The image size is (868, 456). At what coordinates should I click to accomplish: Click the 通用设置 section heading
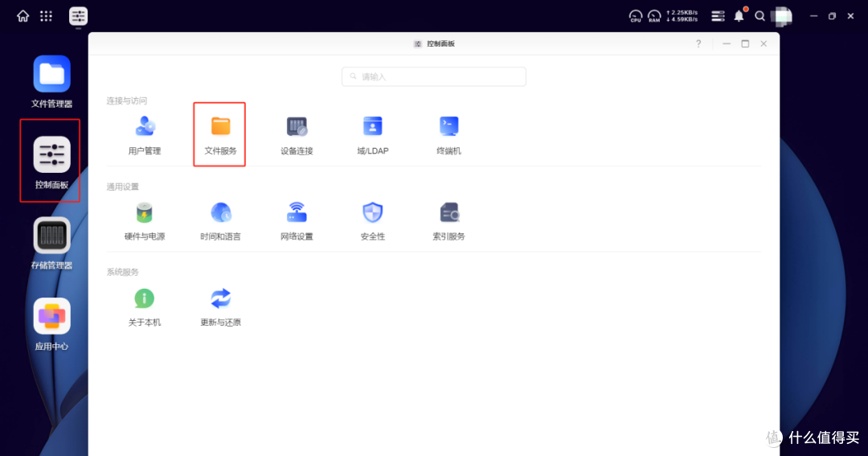coord(123,187)
